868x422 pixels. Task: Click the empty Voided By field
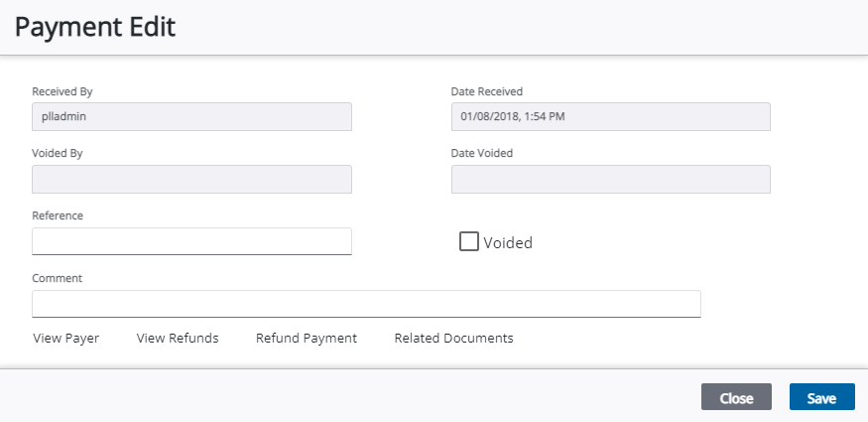pyautogui.click(x=191, y=179)
